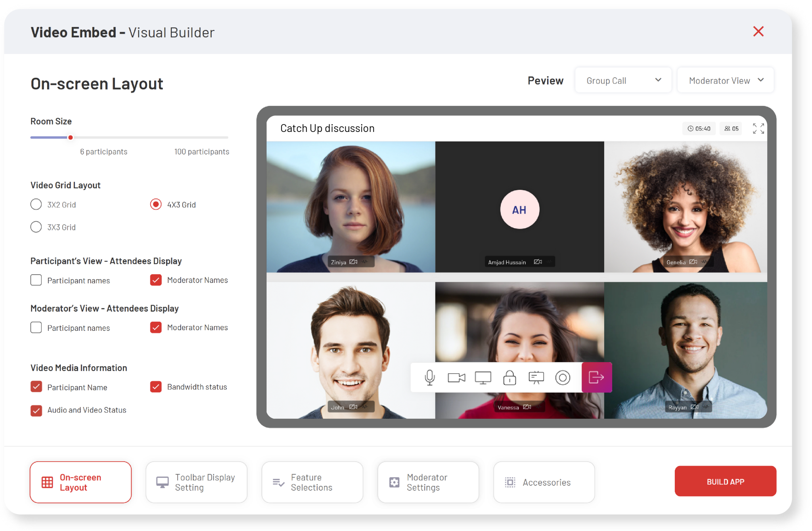Image resolution: width=812 pixels, height=531 pixels.
Task: Click the participant count badge showing 05
Action: (x=730, y=128)
